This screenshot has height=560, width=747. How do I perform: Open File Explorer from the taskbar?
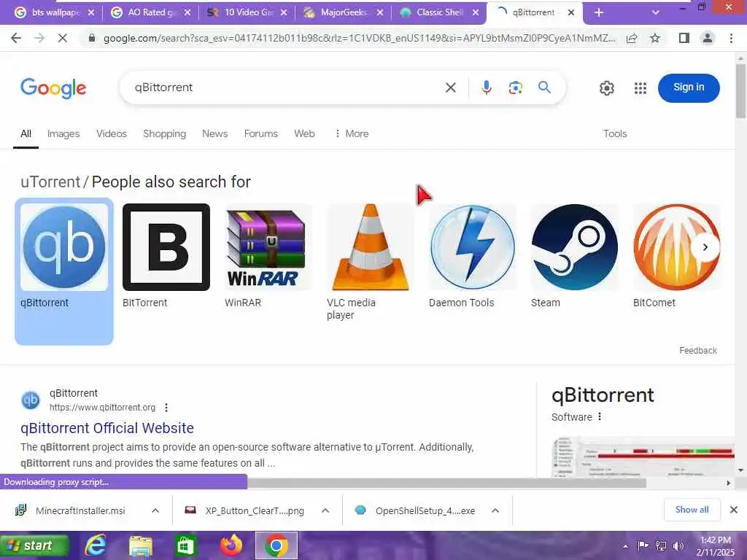141,545
